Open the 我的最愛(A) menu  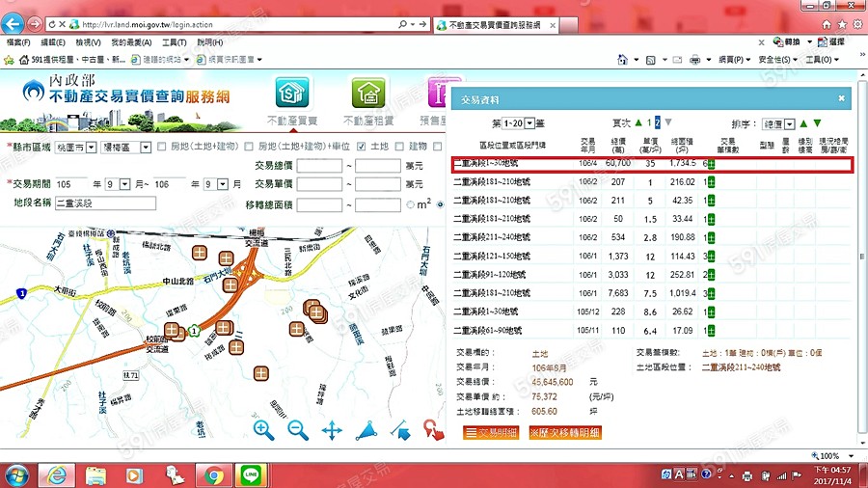coord(131,42)
